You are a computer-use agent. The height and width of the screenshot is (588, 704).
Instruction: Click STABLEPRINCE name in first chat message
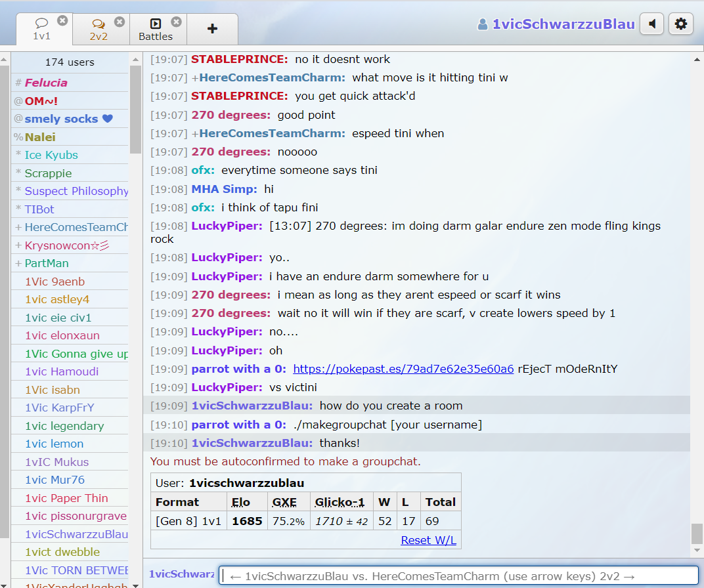239,59
